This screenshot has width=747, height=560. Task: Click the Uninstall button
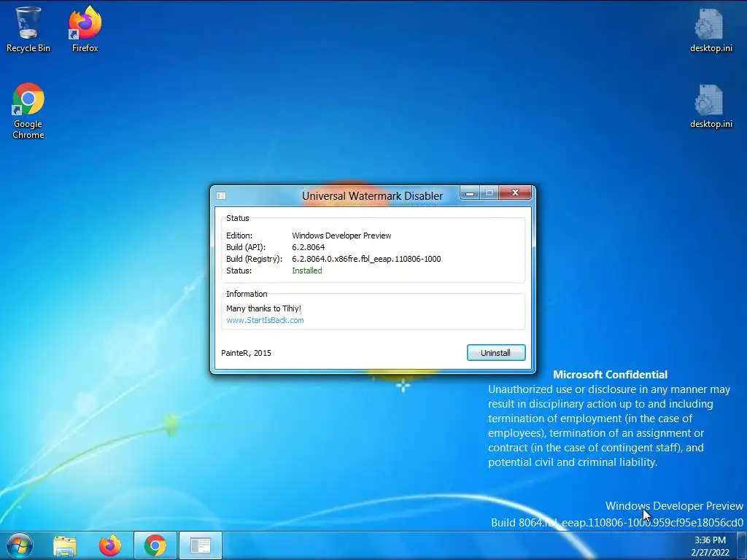click(x=496, y=353)
